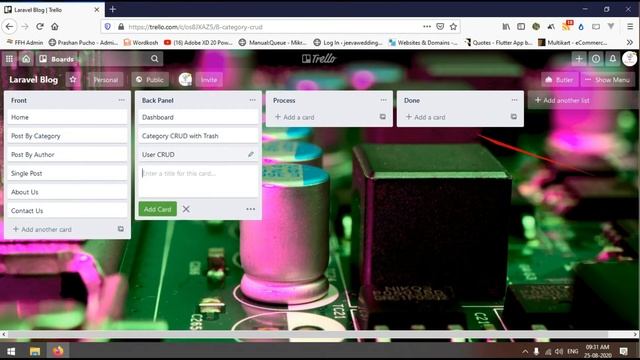Open Category CRUD with Trash card
640x360 pixels.
click(198, 136)
